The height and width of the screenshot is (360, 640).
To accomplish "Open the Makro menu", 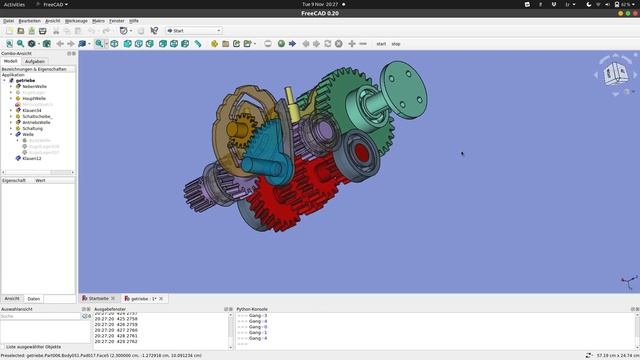I will coord(98,21).
